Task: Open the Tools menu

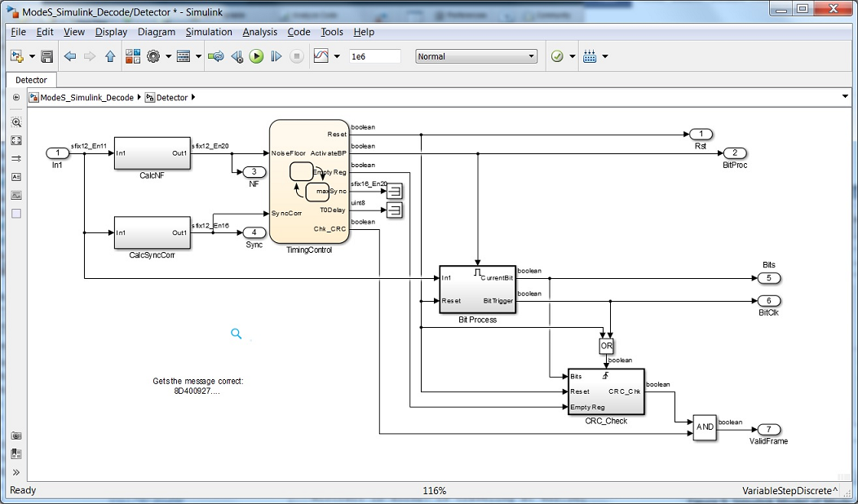Action: [x=332, y=32]
